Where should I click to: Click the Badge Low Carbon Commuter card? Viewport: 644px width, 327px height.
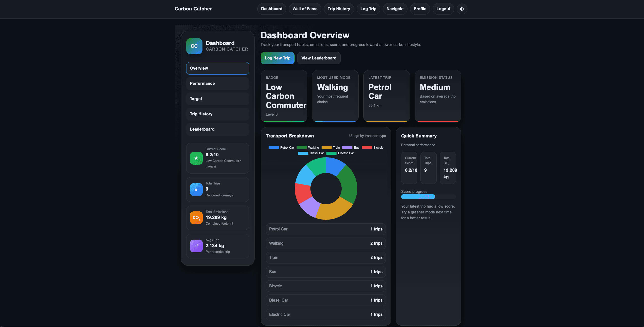[284, 96]
